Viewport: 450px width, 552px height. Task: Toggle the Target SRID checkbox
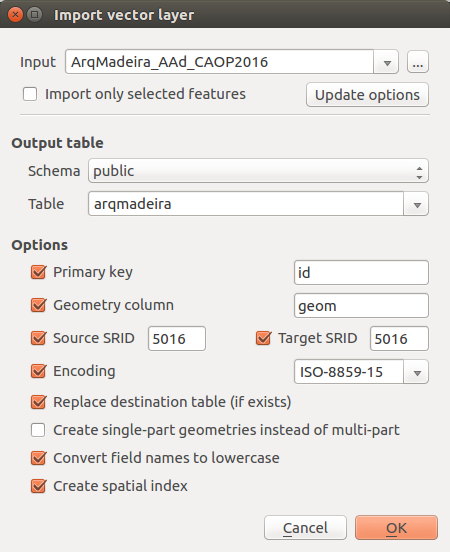pos(263,338)
